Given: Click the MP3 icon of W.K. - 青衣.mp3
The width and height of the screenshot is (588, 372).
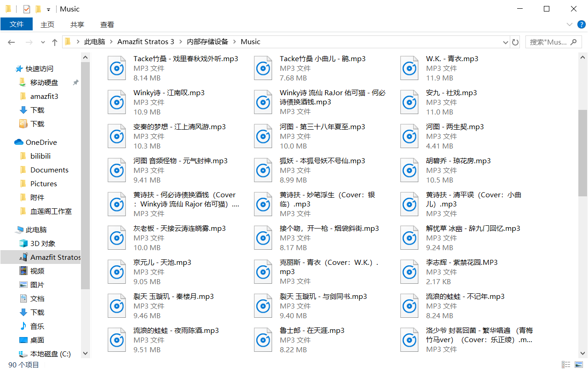Looking at the screenshot, I should pos(409,68).
